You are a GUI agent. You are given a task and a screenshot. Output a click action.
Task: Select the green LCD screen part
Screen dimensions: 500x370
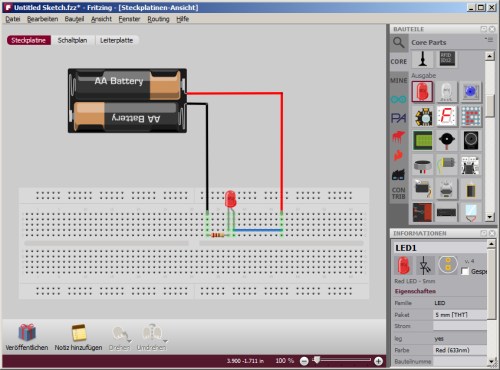[x=422, y=140]
